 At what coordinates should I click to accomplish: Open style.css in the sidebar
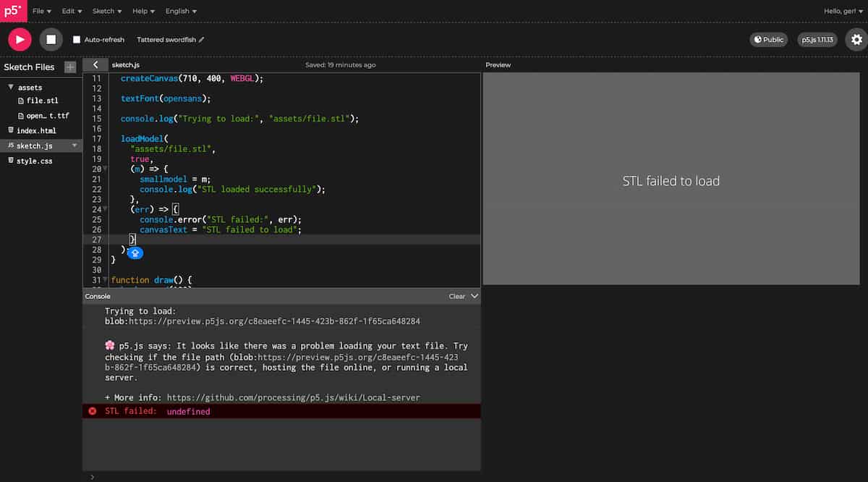pyautogui.click(x=34, y=161)
